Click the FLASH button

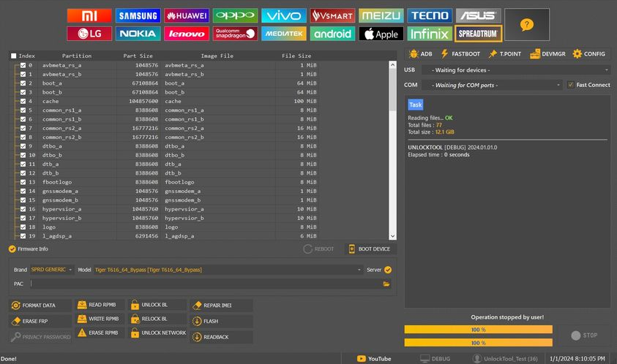(222, 321)
